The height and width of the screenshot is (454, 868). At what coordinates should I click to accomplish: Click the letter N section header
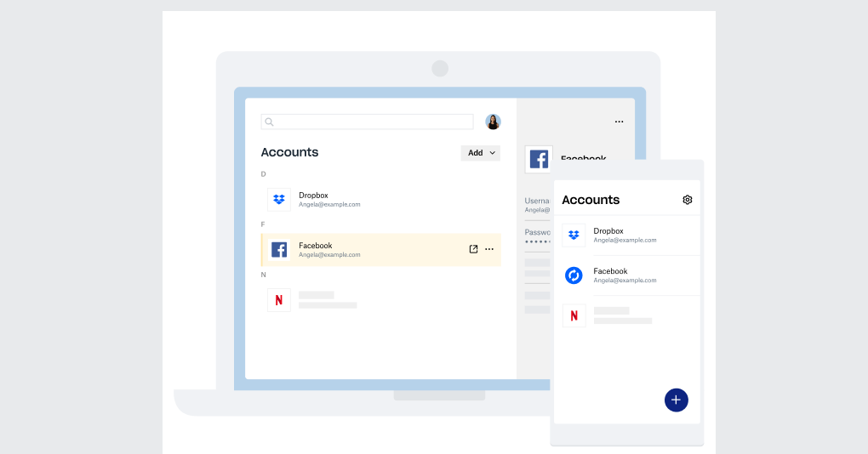tap(264, 275)
